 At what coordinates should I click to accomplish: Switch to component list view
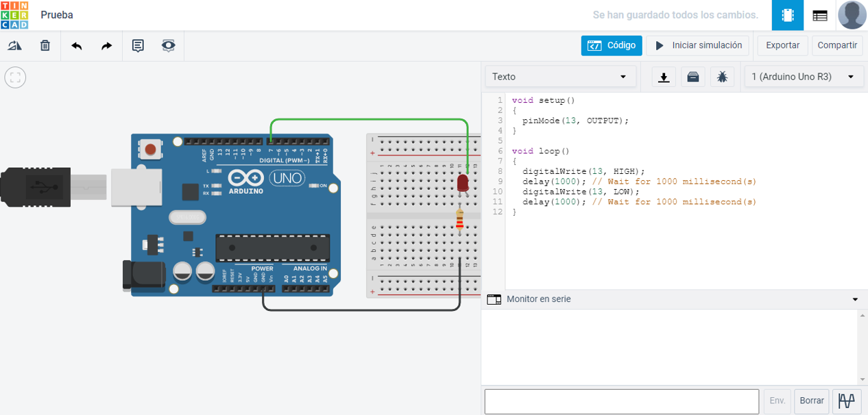[x=819, y=15]
